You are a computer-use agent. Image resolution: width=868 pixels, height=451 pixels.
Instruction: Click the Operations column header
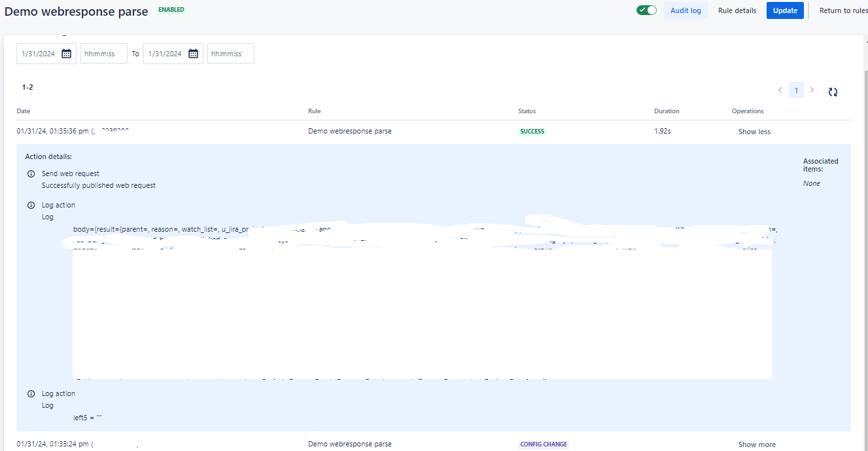tap(748, 111)
